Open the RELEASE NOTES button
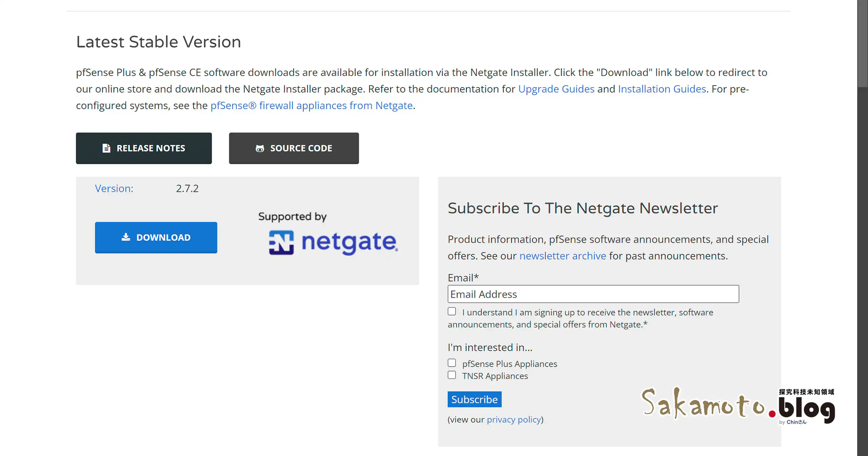The width and height of the screenshot is (868, 456). [144, 148]
